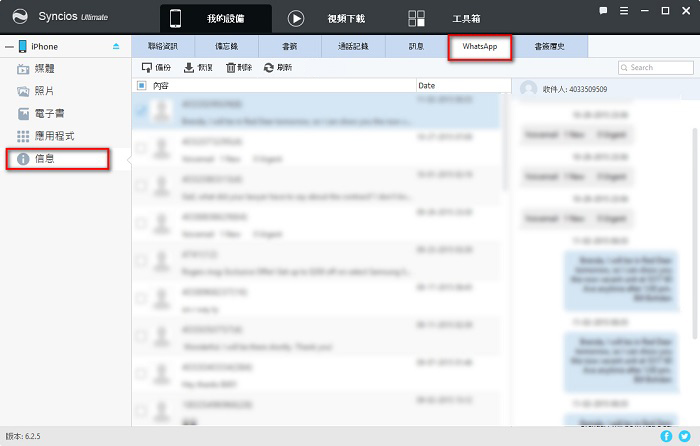This screenshot has height=446, width=700.
Task: Click the conversation list vertical scrollbar
Action: [506, 142]
